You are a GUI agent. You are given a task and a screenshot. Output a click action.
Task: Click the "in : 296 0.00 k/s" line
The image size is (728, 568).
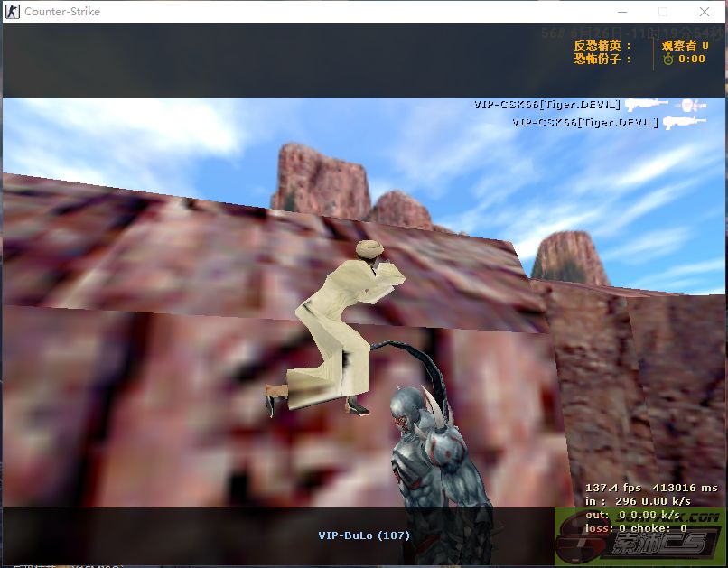(638, 501)
